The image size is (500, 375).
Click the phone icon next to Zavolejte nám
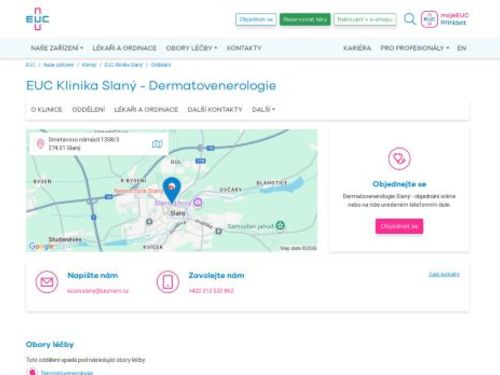168,282
